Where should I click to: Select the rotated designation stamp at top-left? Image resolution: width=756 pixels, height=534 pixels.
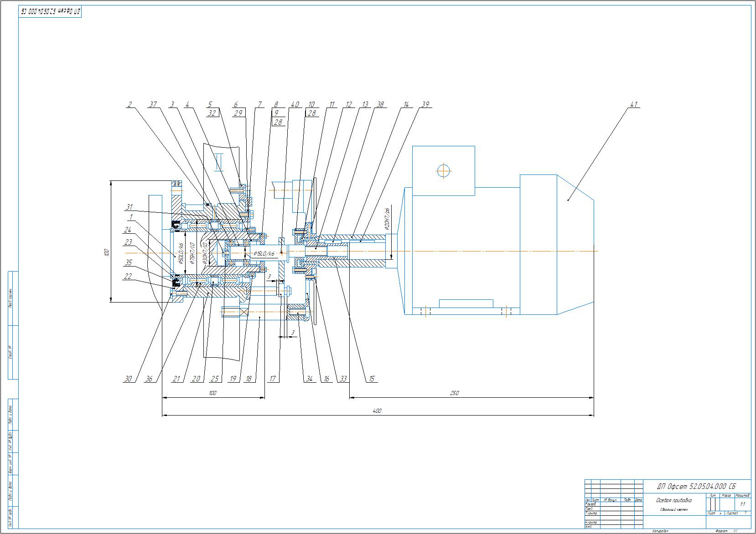[x=50, y=12]
